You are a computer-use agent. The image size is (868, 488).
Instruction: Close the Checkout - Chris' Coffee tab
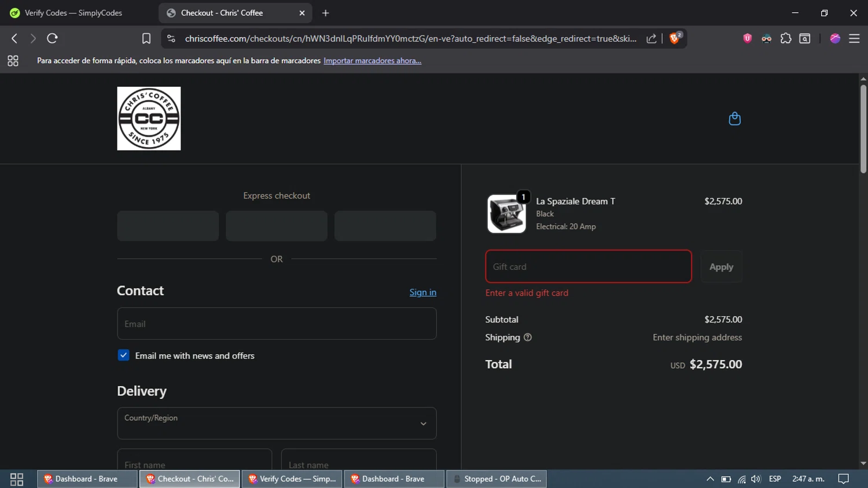click(302, 13)
